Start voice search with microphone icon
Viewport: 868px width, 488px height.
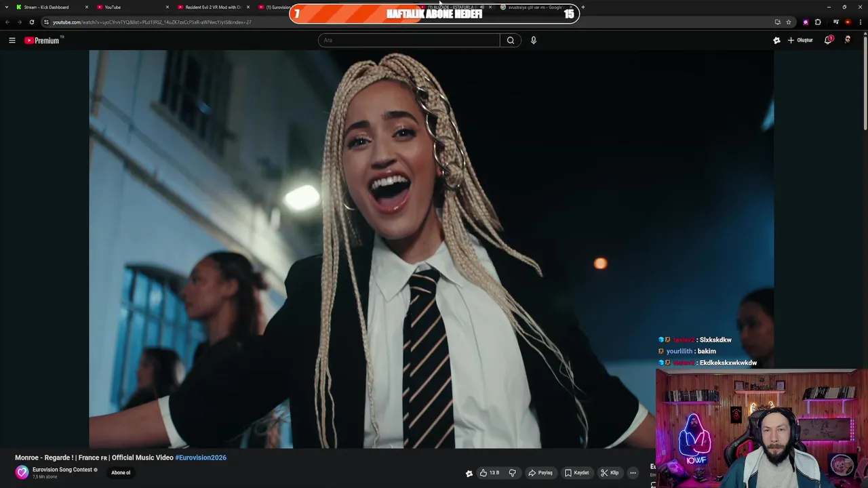[x=534, y=40]
